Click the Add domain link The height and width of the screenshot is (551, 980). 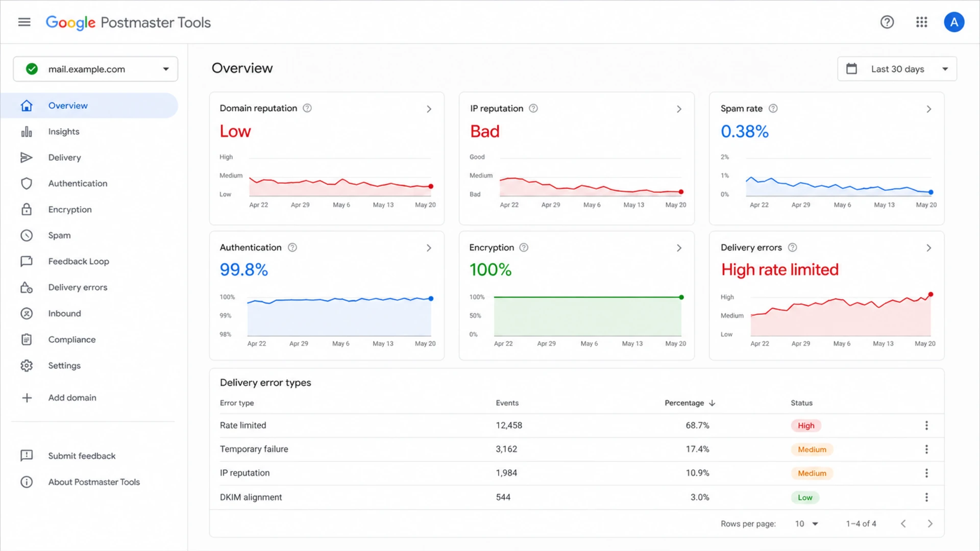tap(72, 398)
